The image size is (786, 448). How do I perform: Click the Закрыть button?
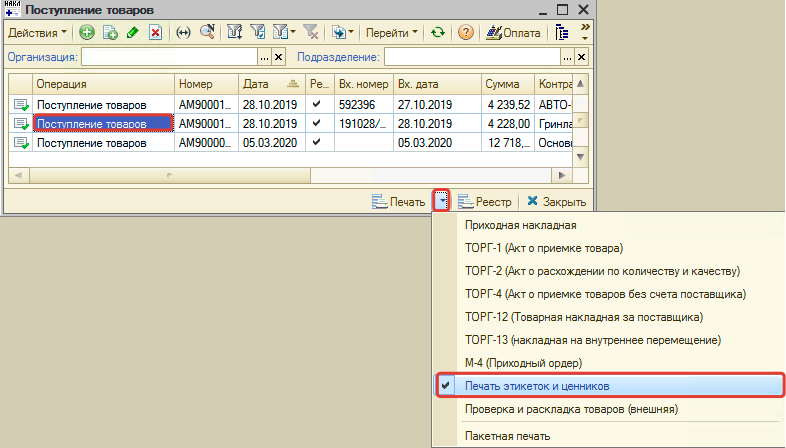[x=556, y=201]
